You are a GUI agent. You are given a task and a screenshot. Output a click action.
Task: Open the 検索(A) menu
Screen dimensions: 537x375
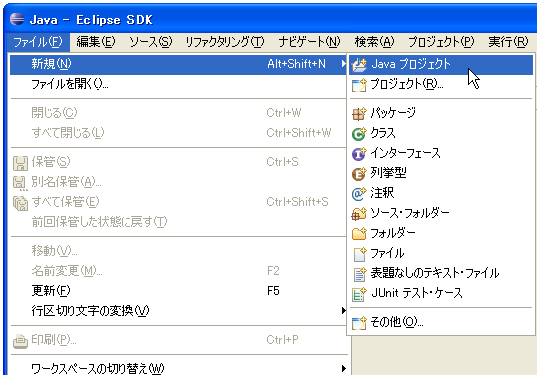pos(374,42)
